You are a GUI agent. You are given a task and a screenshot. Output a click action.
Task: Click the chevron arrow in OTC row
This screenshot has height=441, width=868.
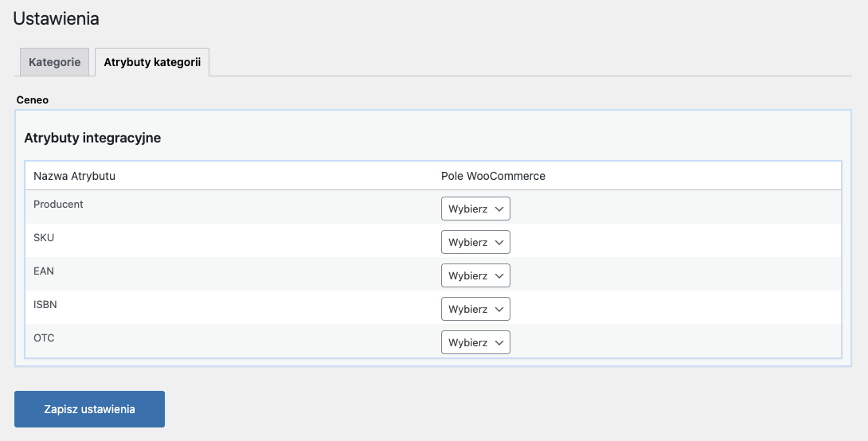(x=499, y=342)
